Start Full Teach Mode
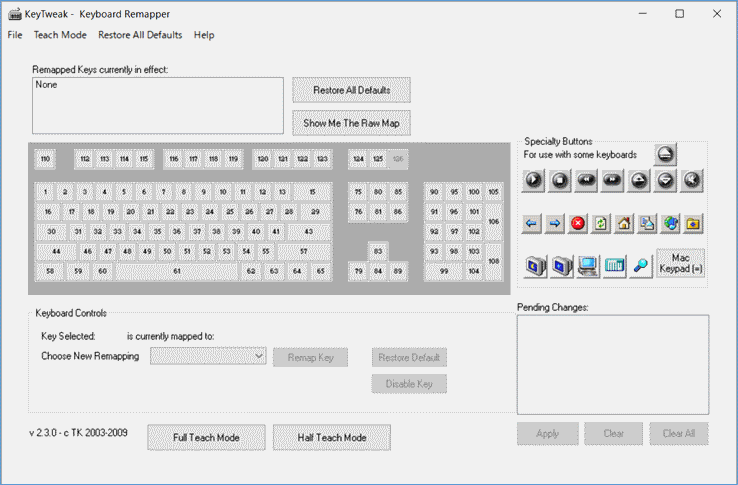This screenshot has height=485, width=738. tap(206, 437)
